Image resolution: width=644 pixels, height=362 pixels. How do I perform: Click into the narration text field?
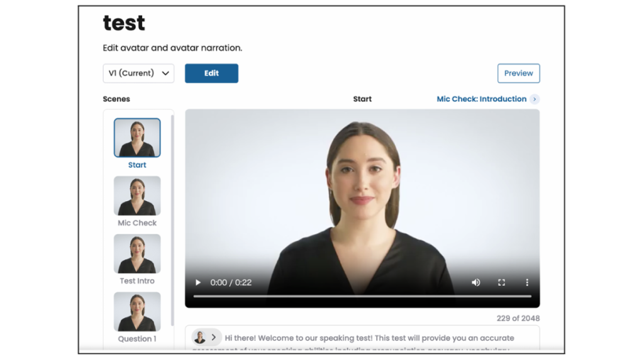click(377, 338)
